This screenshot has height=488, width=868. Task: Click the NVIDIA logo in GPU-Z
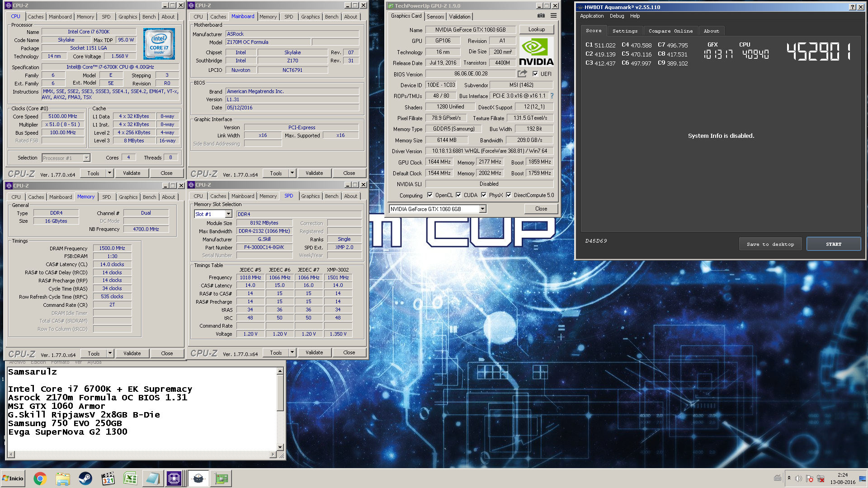[x=536, y=52]
